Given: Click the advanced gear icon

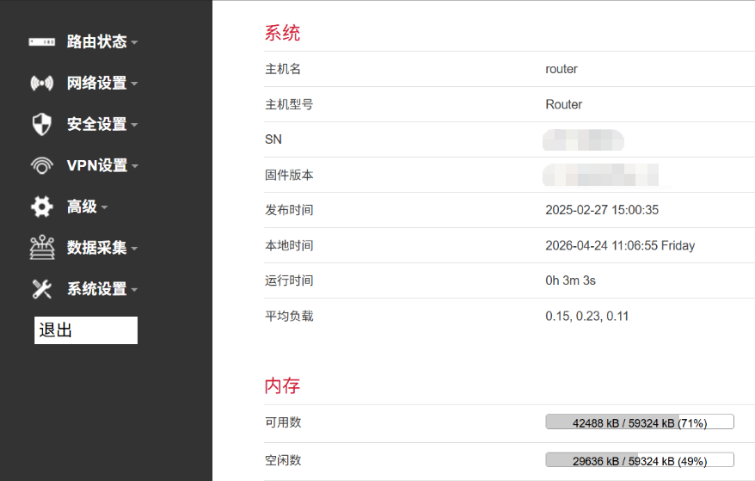Looking at the screenshot, I should (x=41, y=207).
